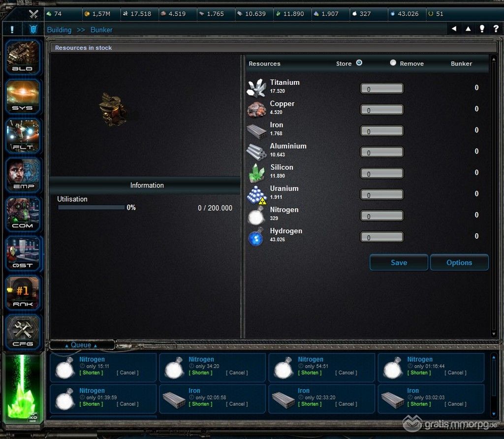Open the BLD buildings sidebar icon
Viewport: 504px width, 439px height.
23,57
